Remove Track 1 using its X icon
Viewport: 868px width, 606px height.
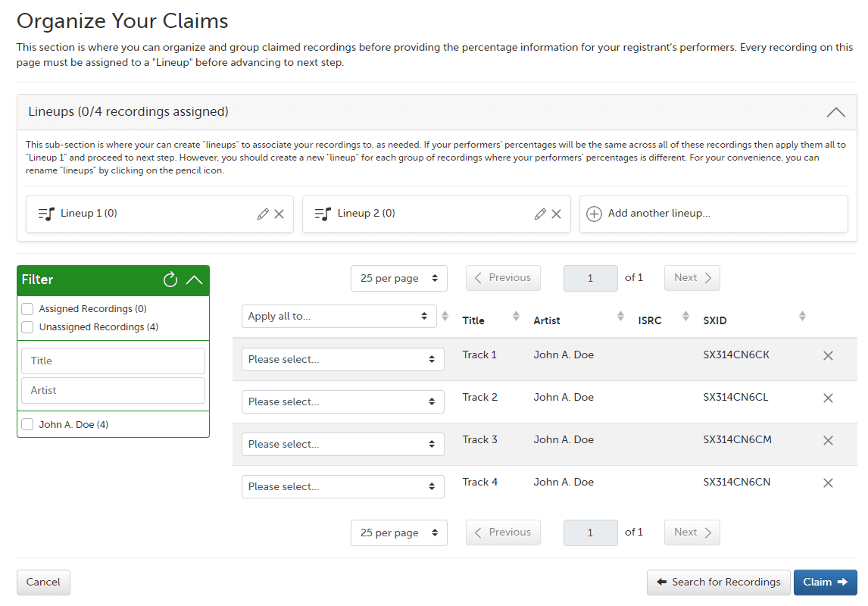point(828,355)
